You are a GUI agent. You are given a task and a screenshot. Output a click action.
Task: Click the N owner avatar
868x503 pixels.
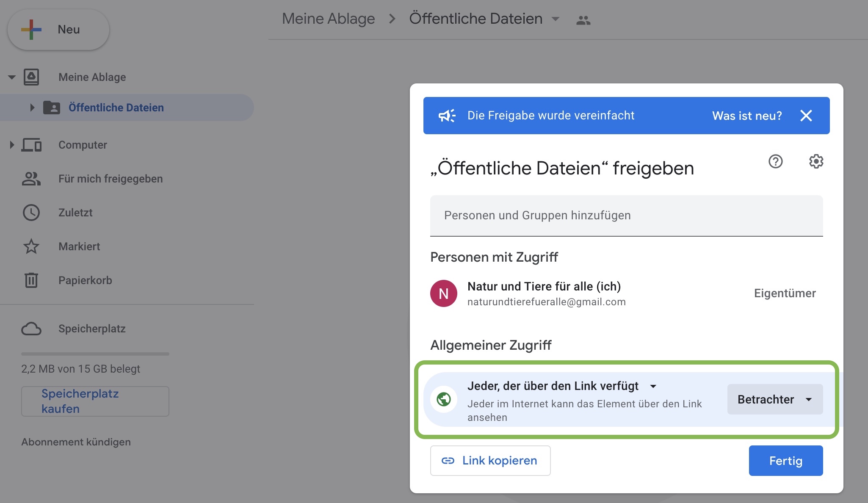[443, 293]
